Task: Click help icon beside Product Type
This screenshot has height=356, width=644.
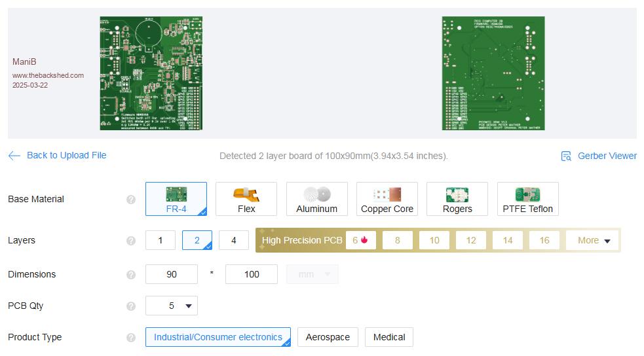Action: tap(131, 338)
